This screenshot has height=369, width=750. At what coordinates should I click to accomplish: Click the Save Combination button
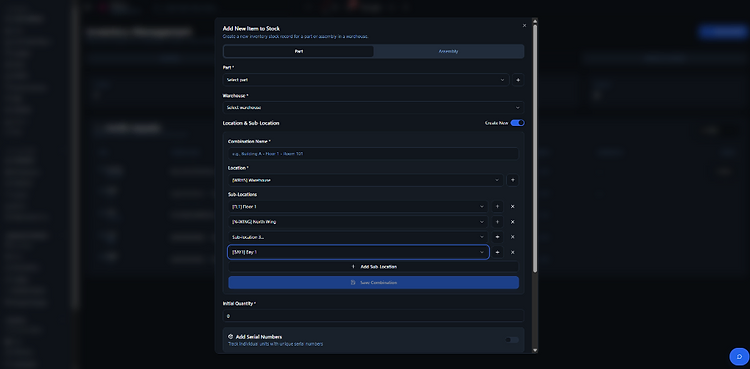click(x=373, y=282)
